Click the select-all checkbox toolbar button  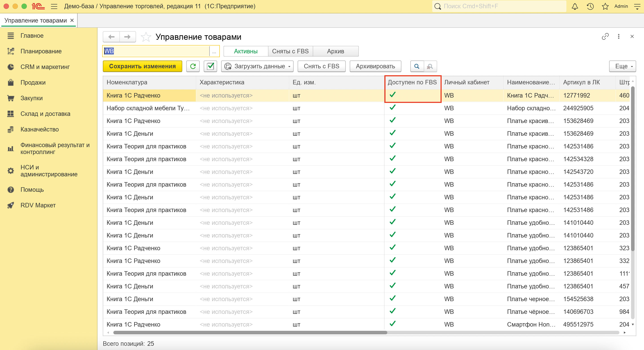coord(210,66)
